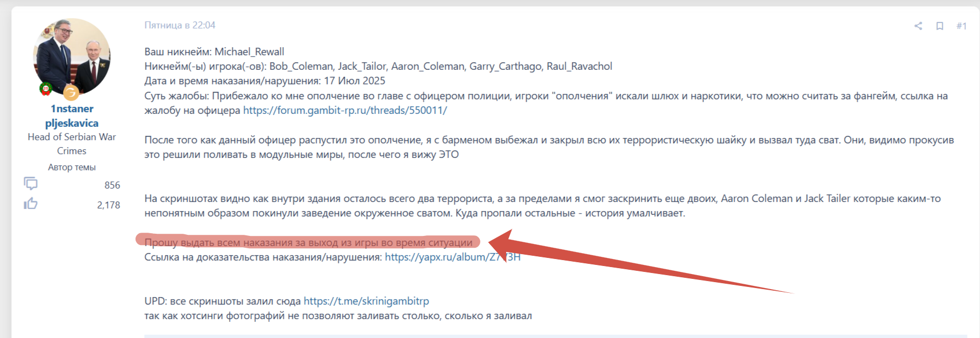Viewport: 980px width, 338px height.
Task: Click the Michael_Rewall nickname text
Action: pyautogui.click(x=249, y=52)
